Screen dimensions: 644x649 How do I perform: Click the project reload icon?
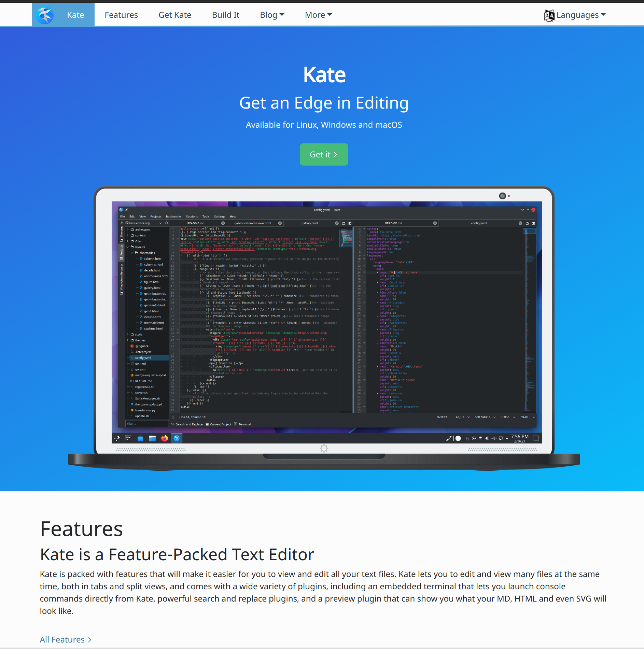(166, 223)
